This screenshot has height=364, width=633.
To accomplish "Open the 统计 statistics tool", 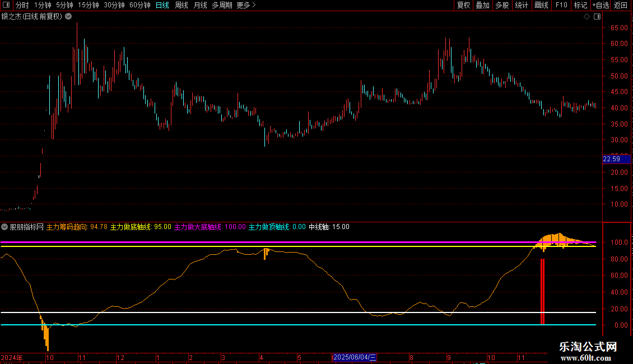I will [x=522, y=5].
